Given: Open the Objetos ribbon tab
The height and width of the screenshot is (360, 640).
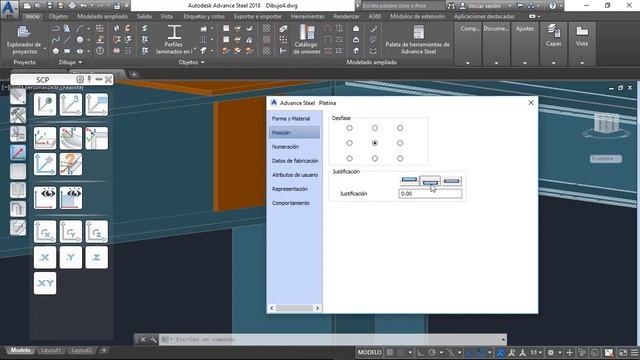Looking at the screenshot, I should 58,16.
